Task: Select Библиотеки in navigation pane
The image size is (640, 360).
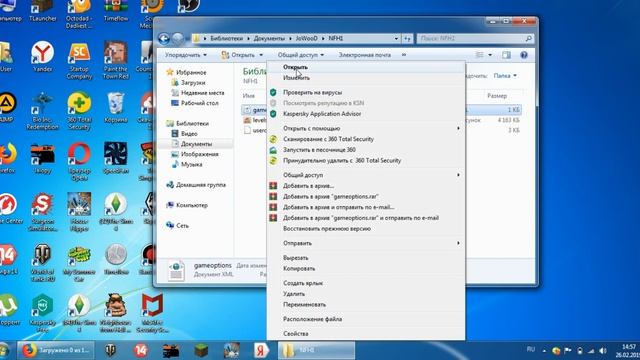Action: (192, 123)
